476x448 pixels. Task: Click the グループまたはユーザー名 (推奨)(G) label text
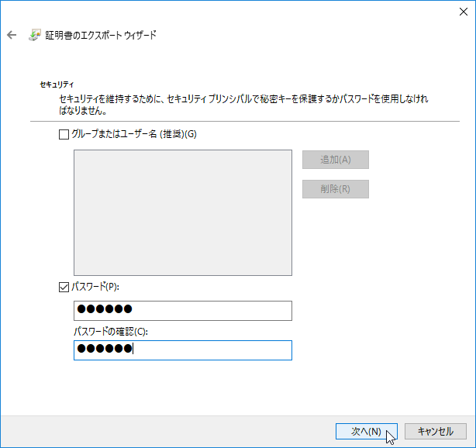pos(134,134)
